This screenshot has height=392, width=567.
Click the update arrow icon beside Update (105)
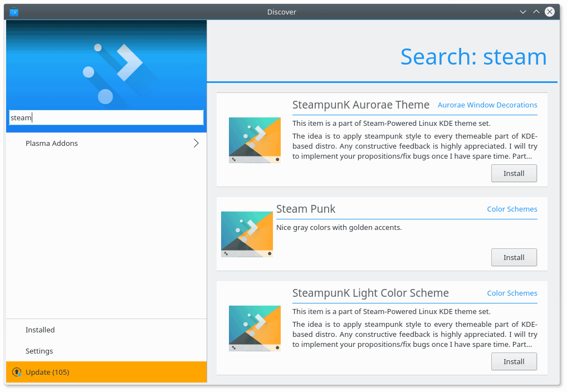[17, 372]
